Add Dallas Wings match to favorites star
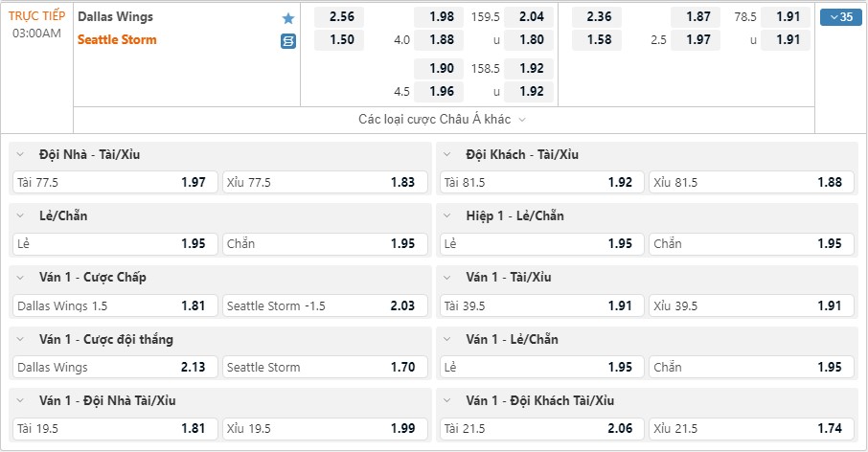868x452 pixels. (287, 18)
